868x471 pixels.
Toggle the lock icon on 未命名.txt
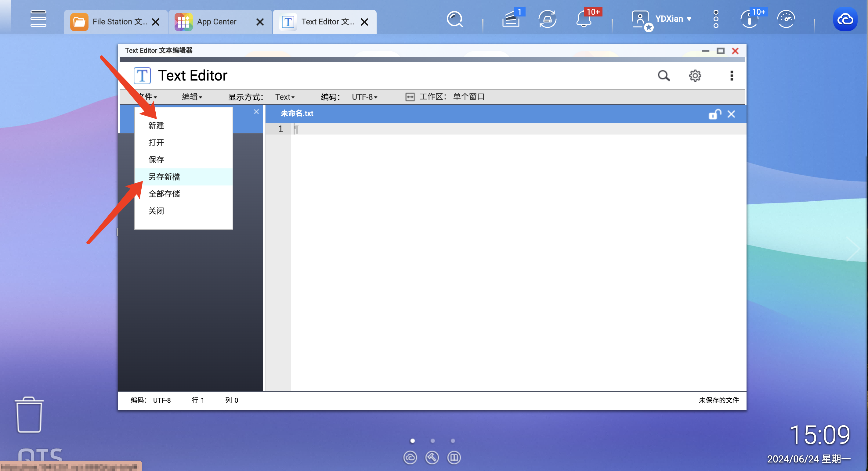click(x=714, y=114)
